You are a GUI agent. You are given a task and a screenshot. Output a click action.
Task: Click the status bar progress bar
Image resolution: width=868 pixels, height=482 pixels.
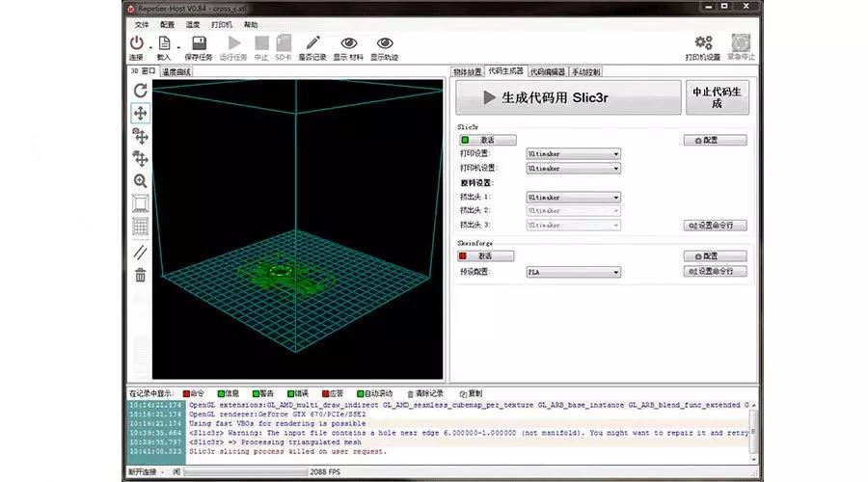point(246,472)
